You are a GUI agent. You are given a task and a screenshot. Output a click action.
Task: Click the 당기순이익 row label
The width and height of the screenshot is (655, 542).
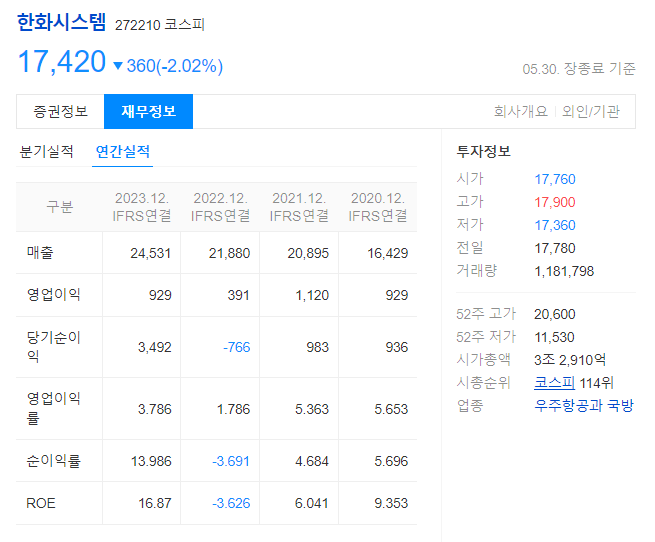(53, 346)
